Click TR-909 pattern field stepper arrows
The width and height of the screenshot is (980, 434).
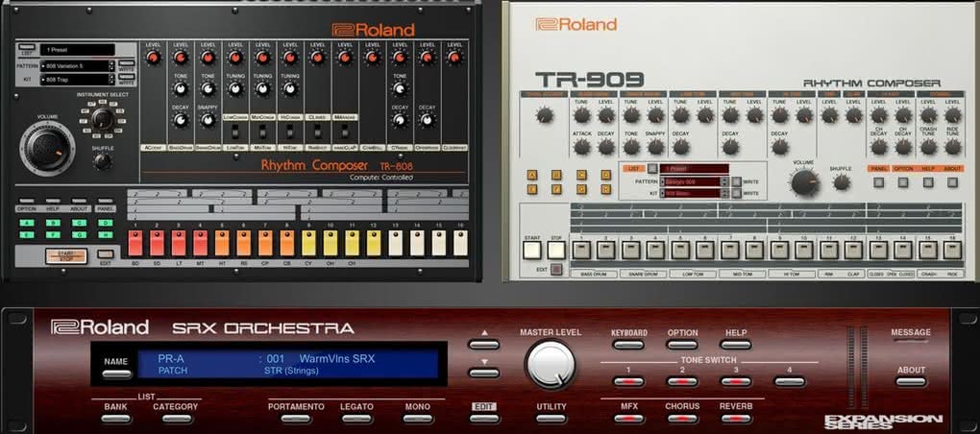[725, 181]
